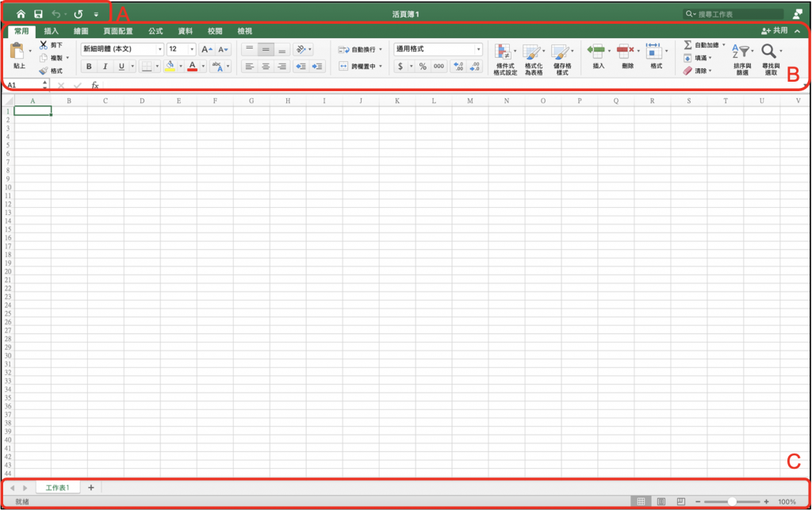
Task: Apply the percent style
Action: (423, 67)
